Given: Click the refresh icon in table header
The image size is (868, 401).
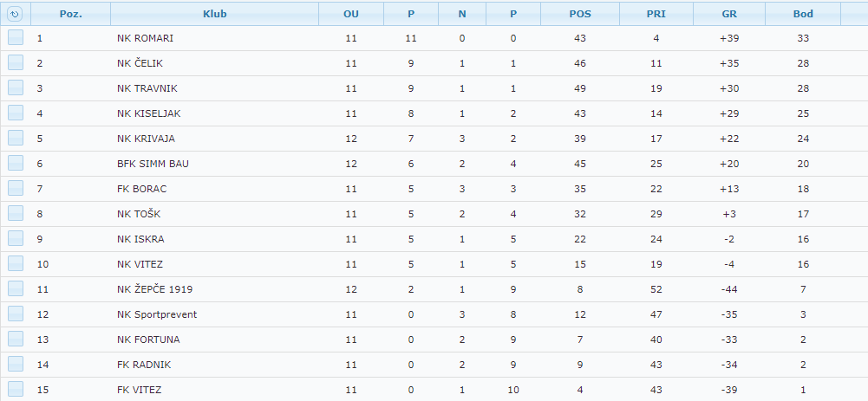Looking at the screenshot, I should click(15, 14).
